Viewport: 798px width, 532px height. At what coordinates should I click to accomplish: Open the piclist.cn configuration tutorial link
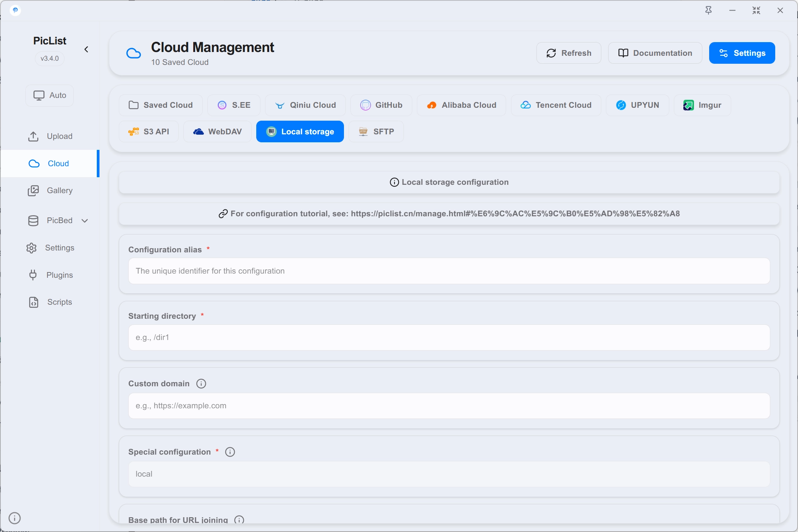pyautogui.click(x=515, y=214)
